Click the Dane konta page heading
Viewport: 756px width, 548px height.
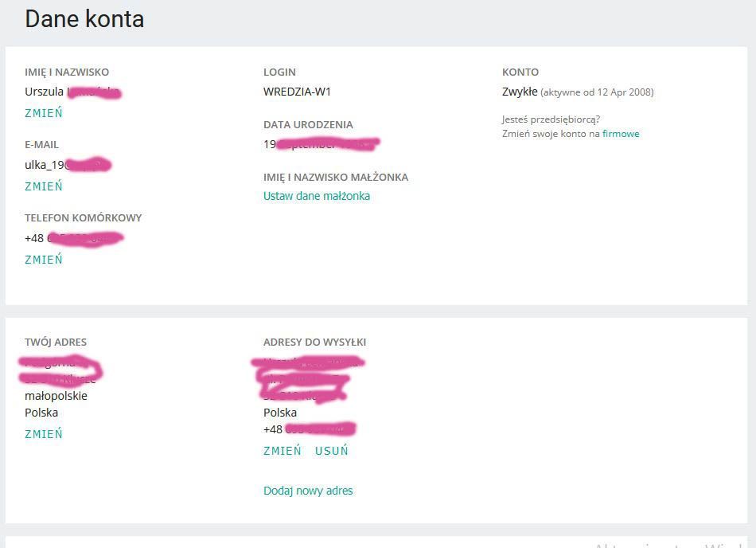click(x=84, y=19)
